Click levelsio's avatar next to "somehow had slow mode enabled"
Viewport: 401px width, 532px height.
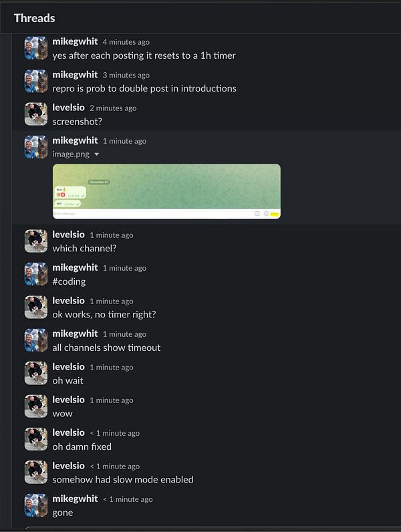(36, 473)
